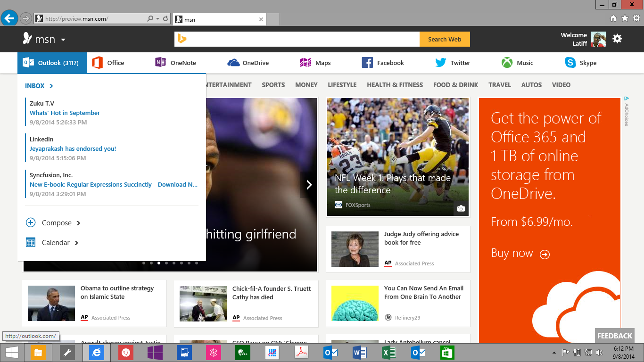The image size is (644, 362).
Task: Expand INBOX chevron arrow
Action: pos(51,86)
